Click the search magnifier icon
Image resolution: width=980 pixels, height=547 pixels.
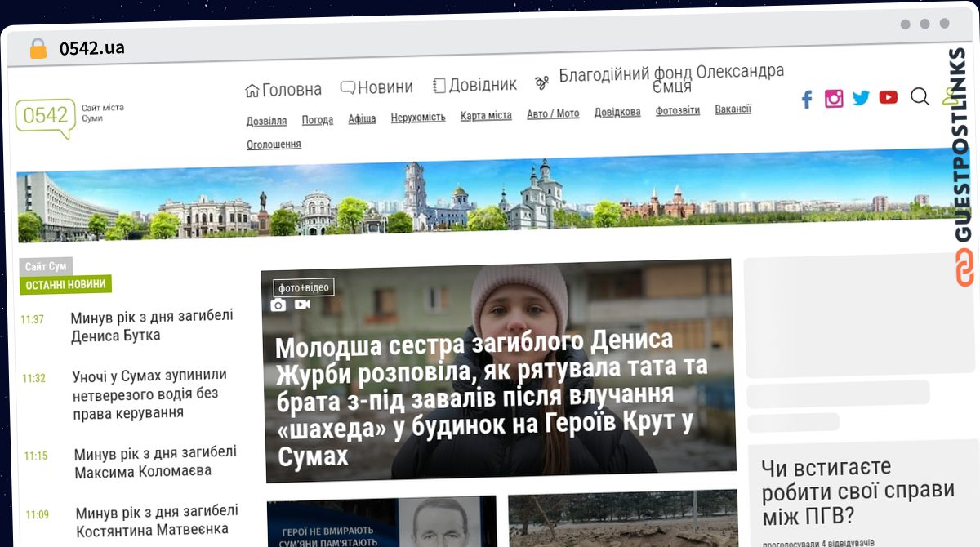pyautogui.click(x=920, y=97)
